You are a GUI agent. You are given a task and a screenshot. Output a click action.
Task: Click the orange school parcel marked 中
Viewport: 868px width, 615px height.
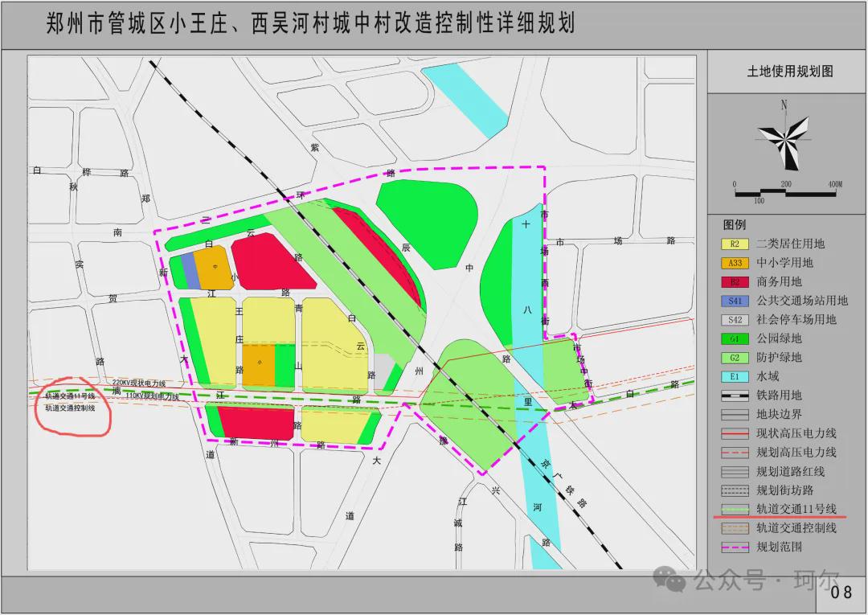(213, 267)
